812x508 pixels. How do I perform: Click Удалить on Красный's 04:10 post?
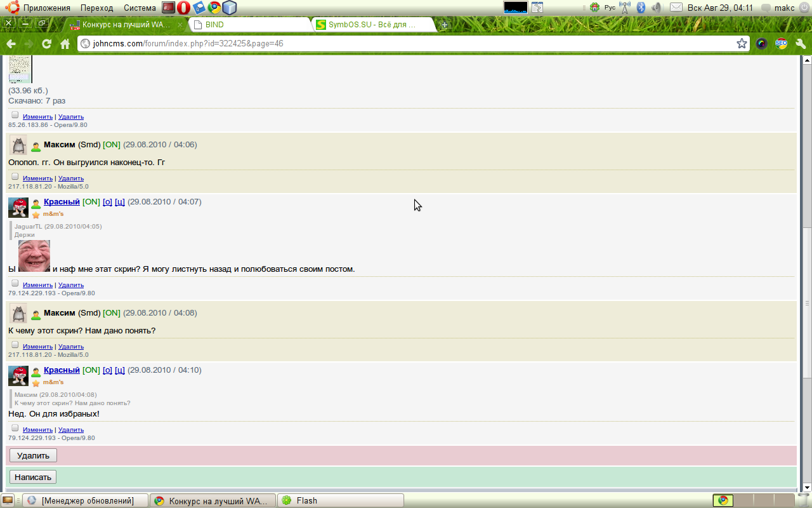coord(71,430)
